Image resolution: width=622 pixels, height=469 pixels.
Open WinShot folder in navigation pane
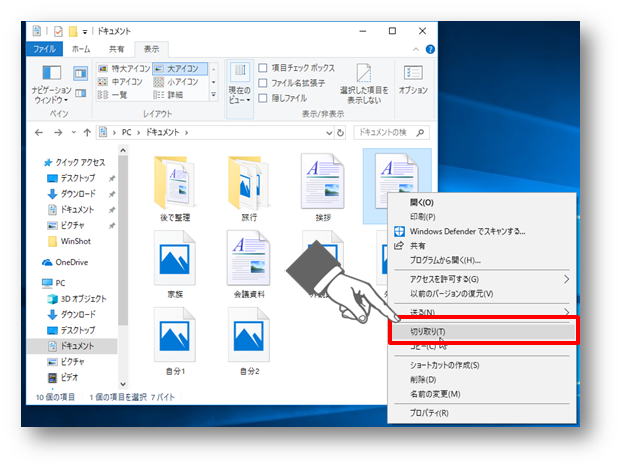[x=69, y=241]
